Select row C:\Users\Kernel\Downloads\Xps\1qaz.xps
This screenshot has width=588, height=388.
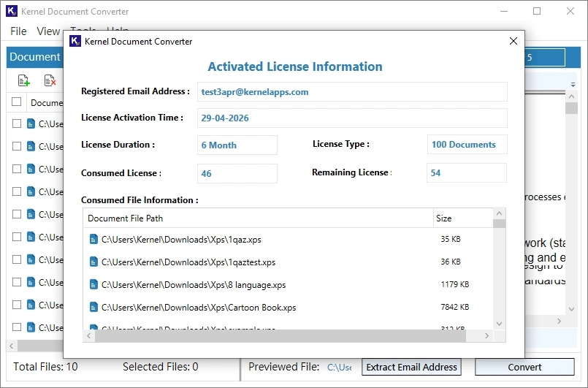(288, 240)
